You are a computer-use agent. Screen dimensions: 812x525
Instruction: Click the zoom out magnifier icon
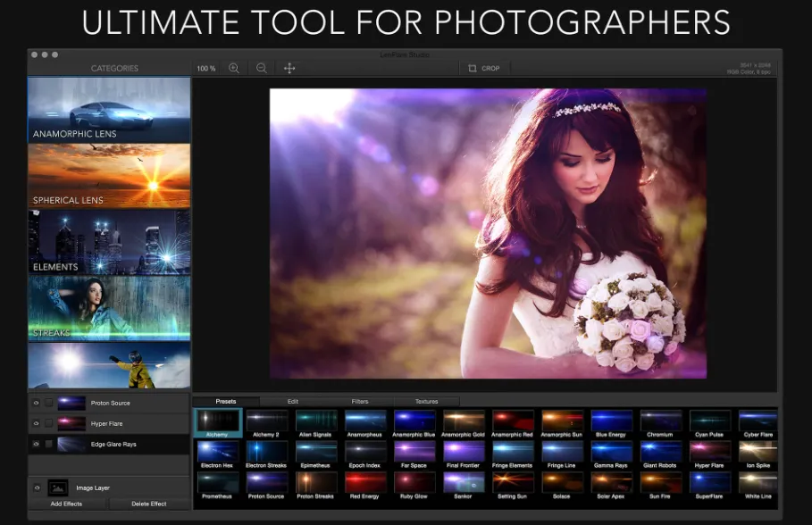pos(262,68)
